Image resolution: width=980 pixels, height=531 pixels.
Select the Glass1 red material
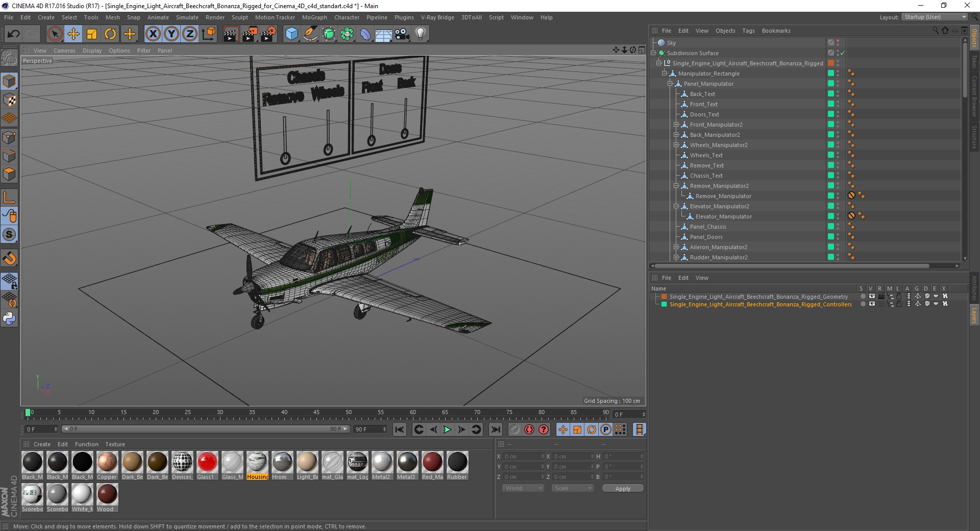(207, 466)
